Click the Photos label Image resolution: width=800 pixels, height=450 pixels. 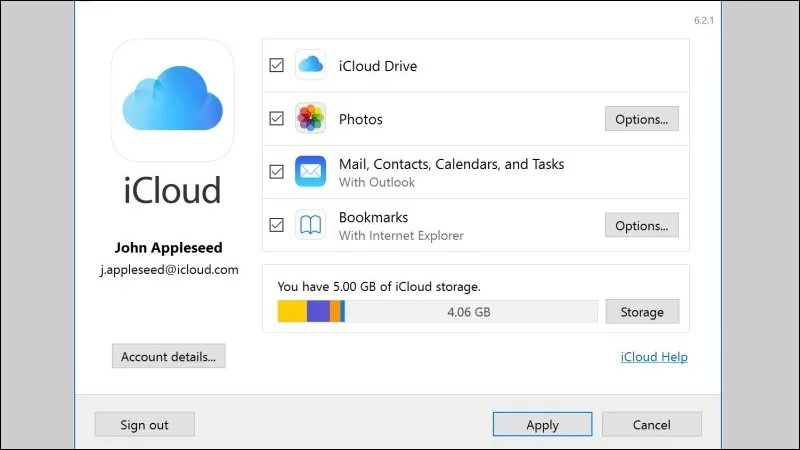click(x=360, y=119)
